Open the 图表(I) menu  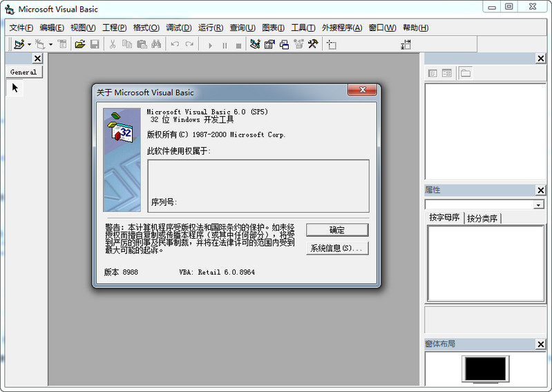point(273,28)
